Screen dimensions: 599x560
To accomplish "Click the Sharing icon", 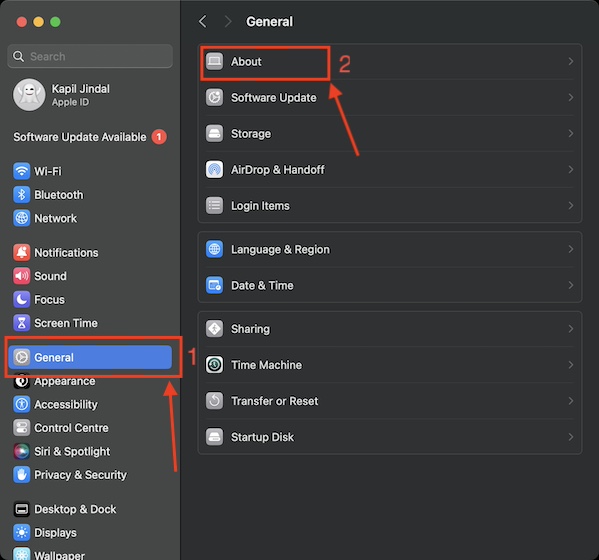I will pyautogui.click(x=214, y=329).
